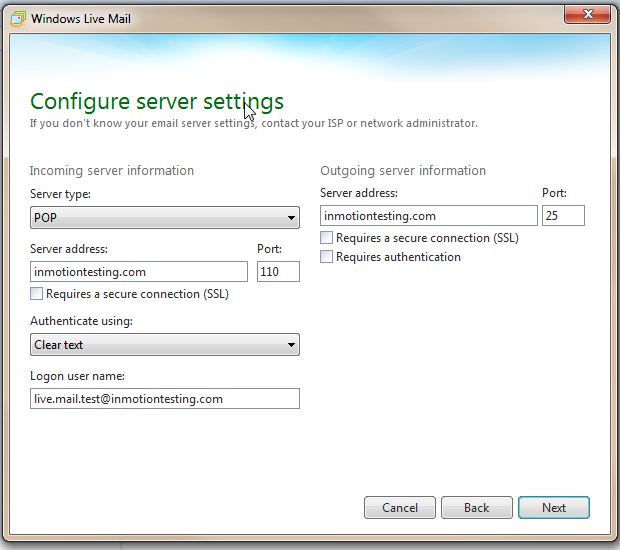Click the Windows Live Mail title bar icon

[x=17, y=17]
